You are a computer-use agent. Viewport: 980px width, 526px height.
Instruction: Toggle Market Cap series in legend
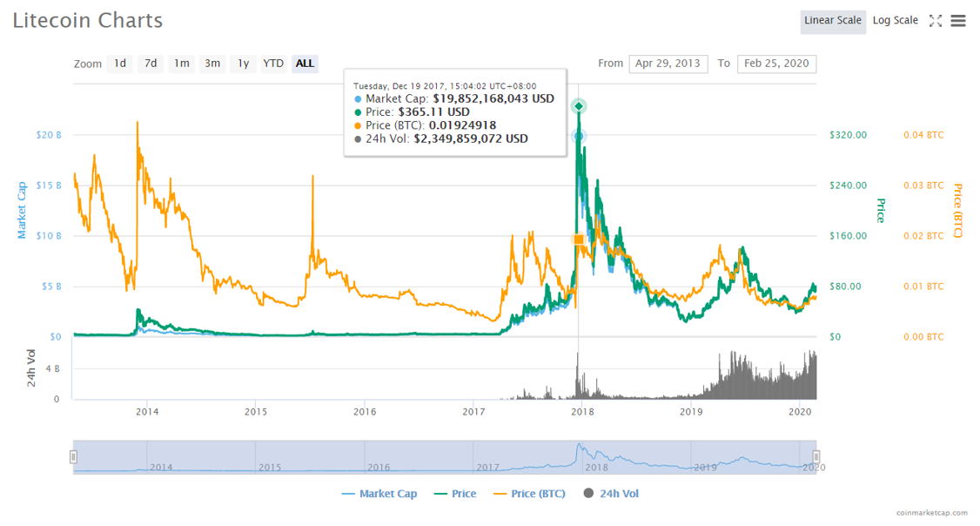[x=379, y=494]
